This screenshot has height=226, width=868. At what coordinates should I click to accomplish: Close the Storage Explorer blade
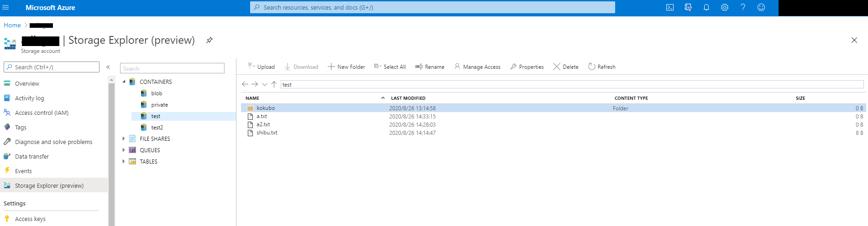pyautogui.click(x=854, y=40)
